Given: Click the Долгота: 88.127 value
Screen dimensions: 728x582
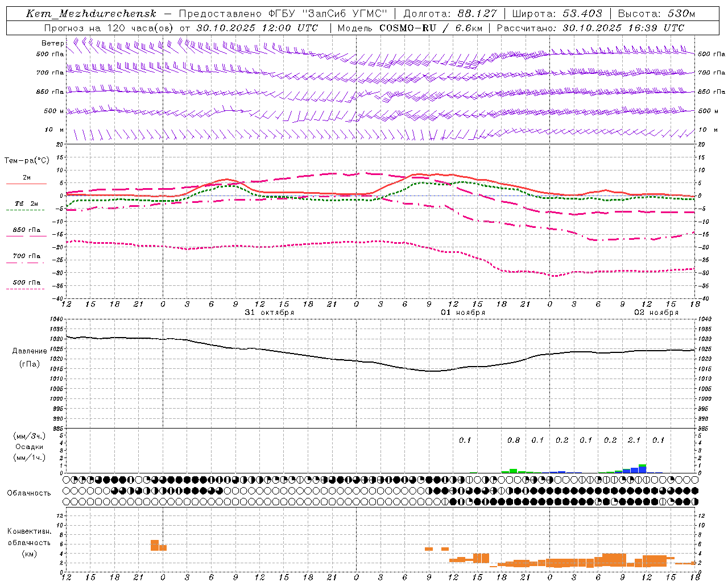Looking at the screenshot, I should pos(450,14).
